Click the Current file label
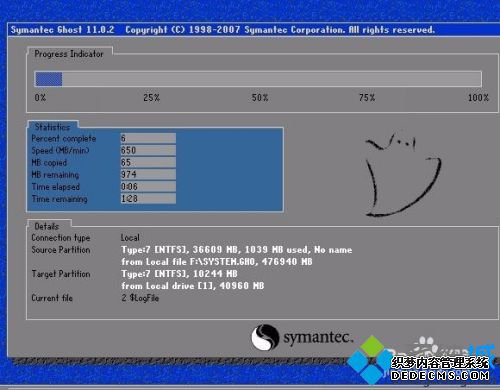500x390 pixels. coord(52,298)
